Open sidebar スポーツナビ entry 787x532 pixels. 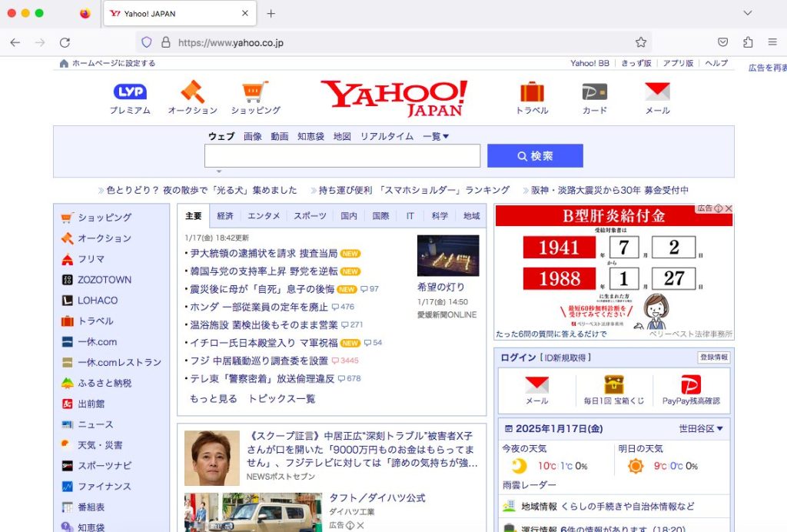[96, 466]
